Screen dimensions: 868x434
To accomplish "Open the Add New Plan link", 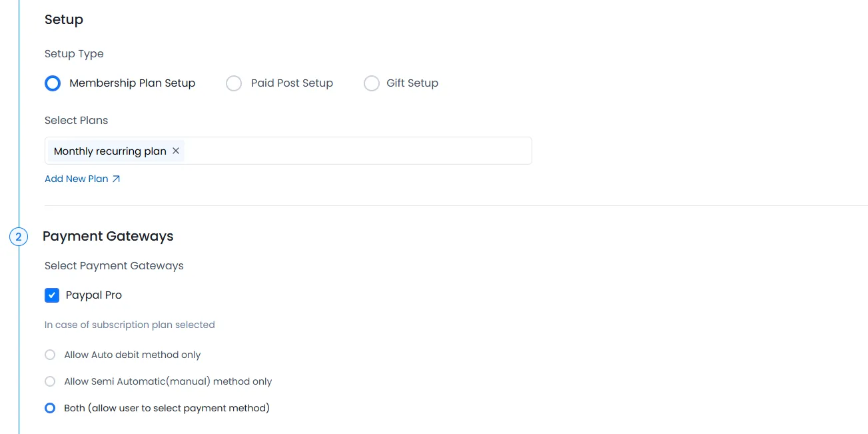I will coord(75,179).
